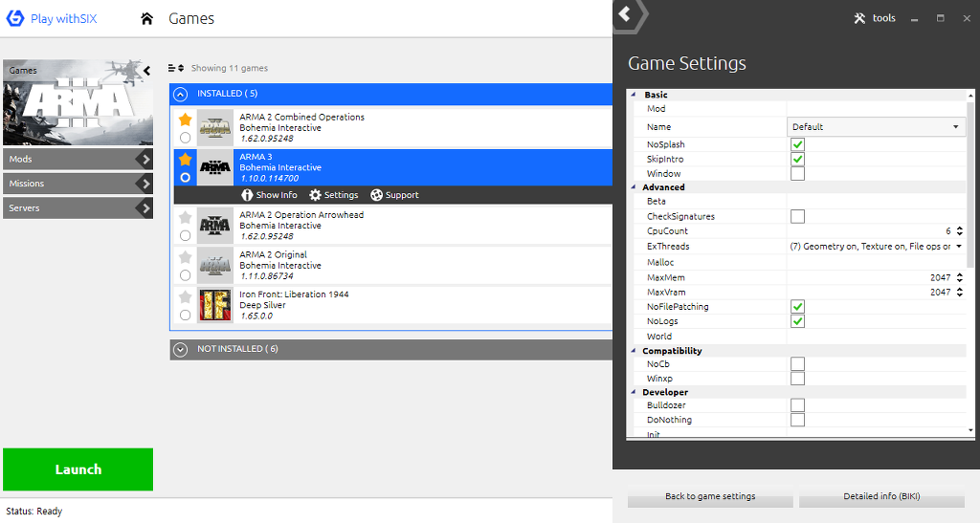Viewport: 980px width, 523px height.
Task: Click the Show Info icon for ARMA 3
Action: coord(247,195)
